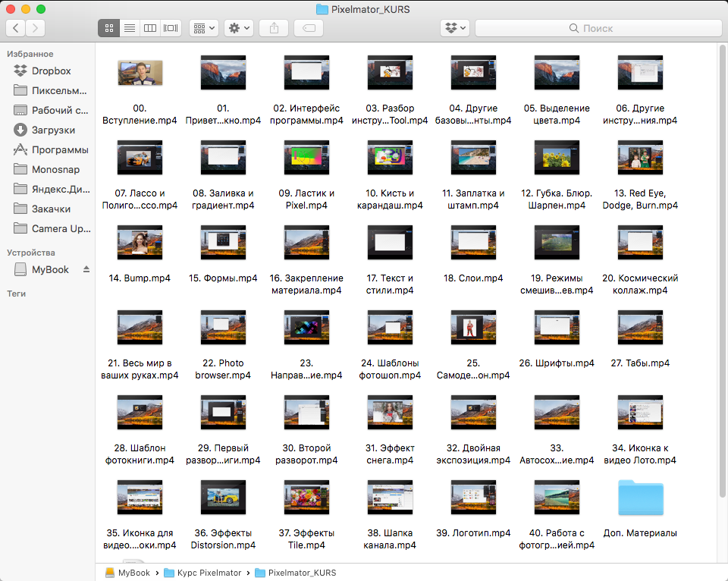The width and height of the screenshot is (728, 581).
Task: Select the 00. Вступление.mp4 thumbnail
Action: pyautogui.click(x=140, y=73)
